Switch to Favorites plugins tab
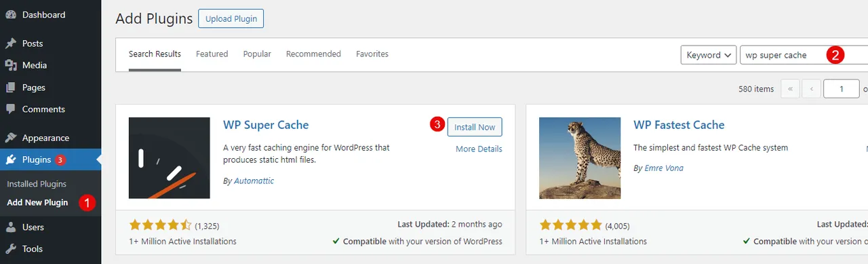This screenshot has height=264, width=868. [372, 54]
